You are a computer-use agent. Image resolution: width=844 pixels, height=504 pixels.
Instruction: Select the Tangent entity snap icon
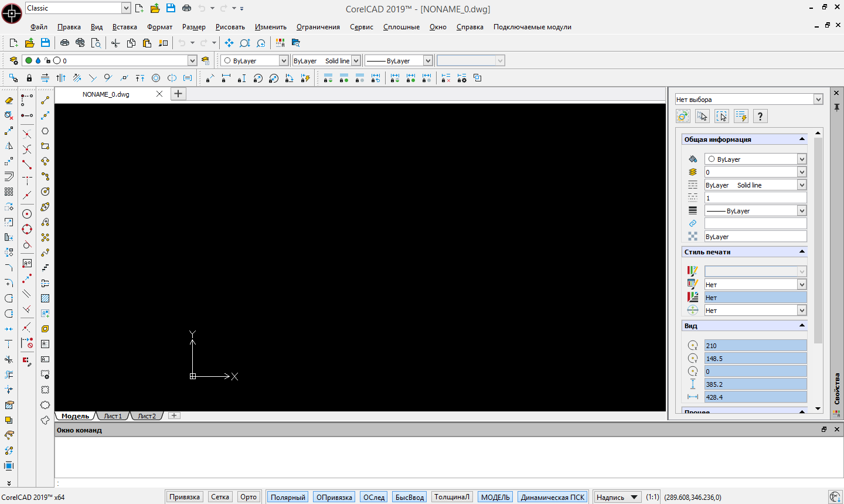coord(27,244)
